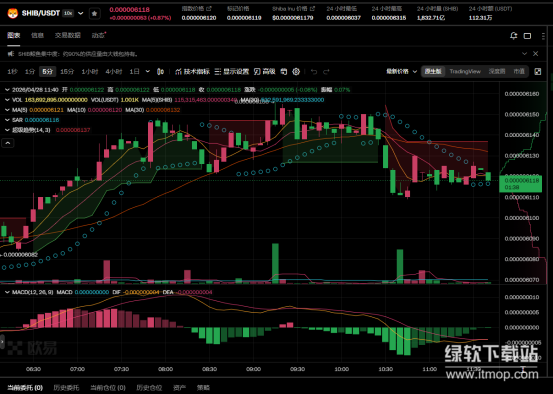Click the 10x leverage badge

pos(68,13)
